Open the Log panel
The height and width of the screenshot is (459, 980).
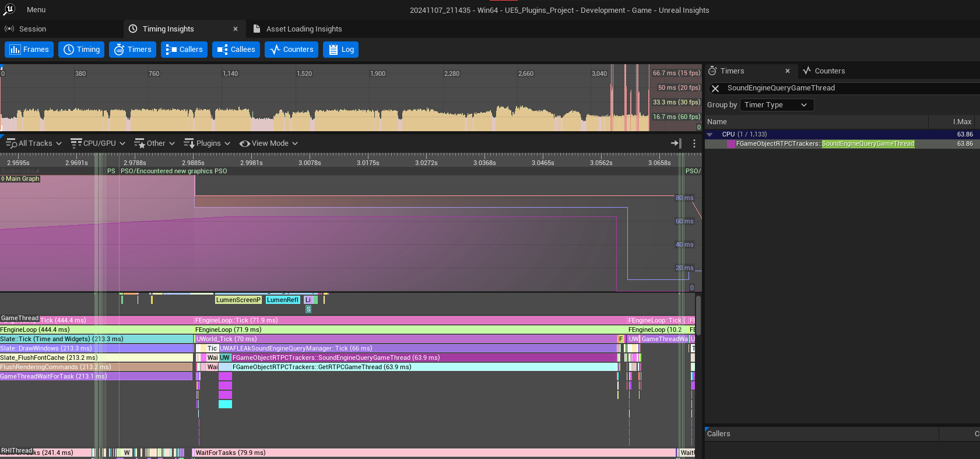(341, 50)
